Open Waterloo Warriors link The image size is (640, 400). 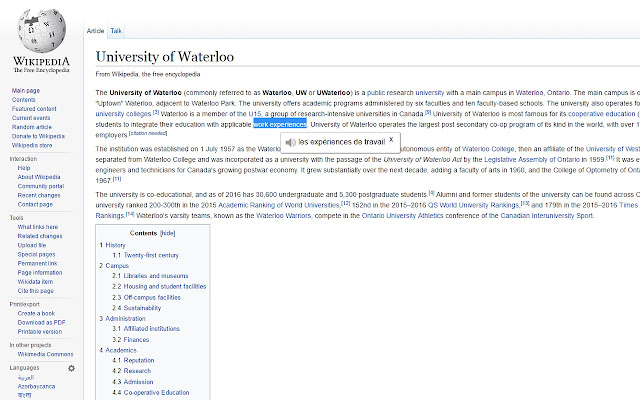[284, 216]
